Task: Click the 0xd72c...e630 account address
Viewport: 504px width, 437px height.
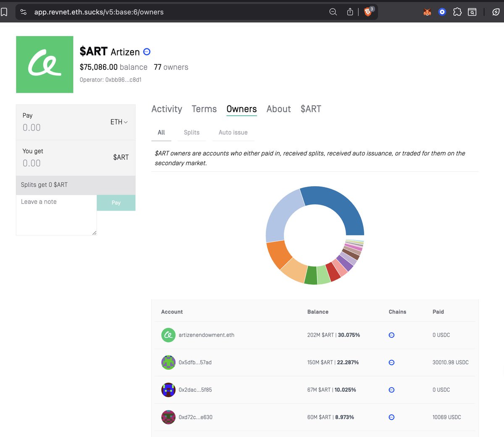Action: tap(196, 417)
